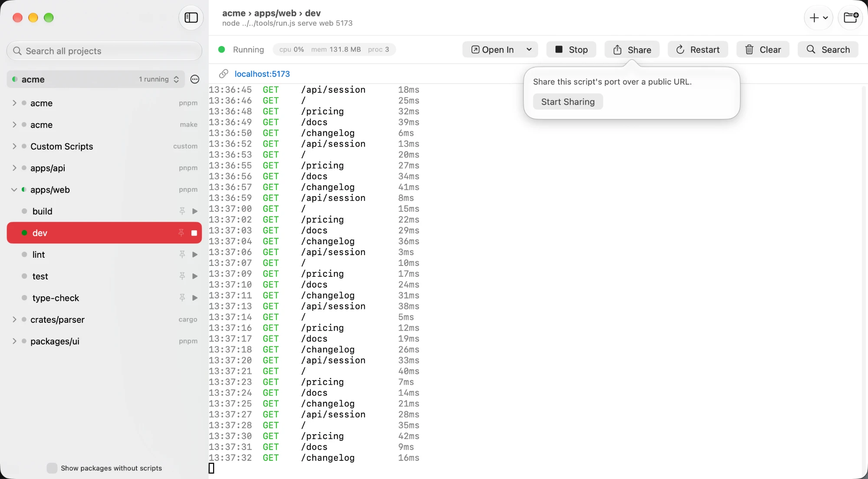Toggle the sidebar panel icon

click(191, 17)
